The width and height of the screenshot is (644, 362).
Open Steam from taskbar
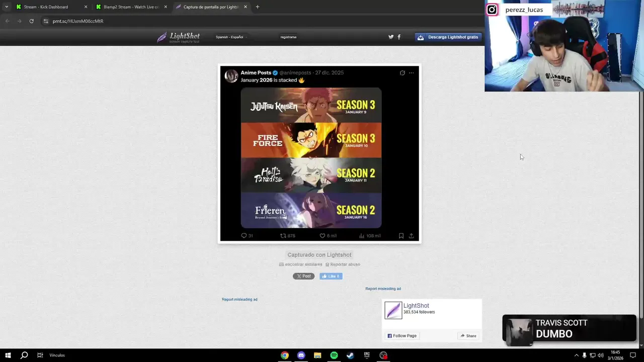point(350,355)
